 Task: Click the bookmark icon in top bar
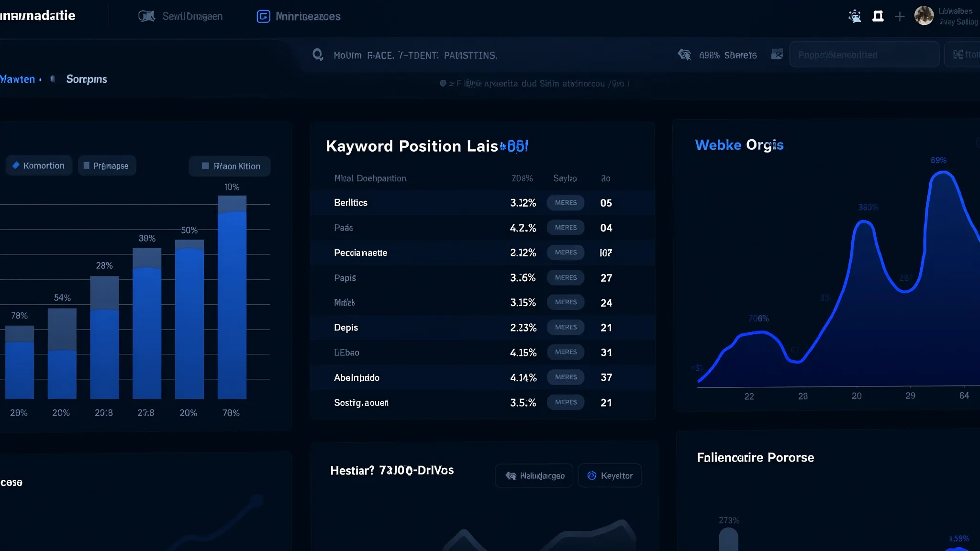[x=878, y=16]
